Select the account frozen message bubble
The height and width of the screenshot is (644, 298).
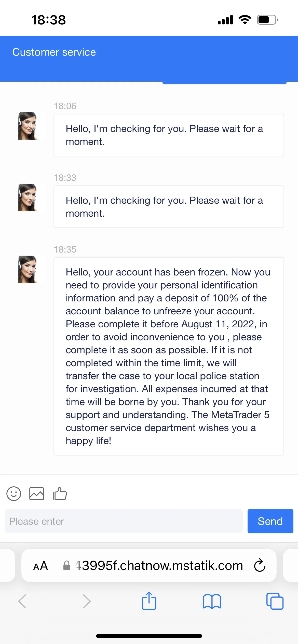click(169, 356)
